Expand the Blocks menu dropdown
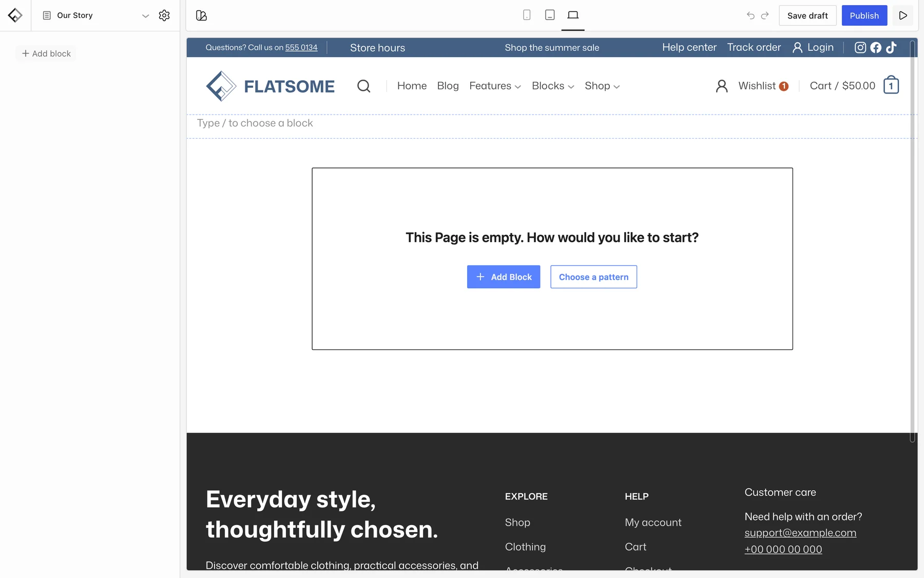924x578 pixels. coord(553,86)
